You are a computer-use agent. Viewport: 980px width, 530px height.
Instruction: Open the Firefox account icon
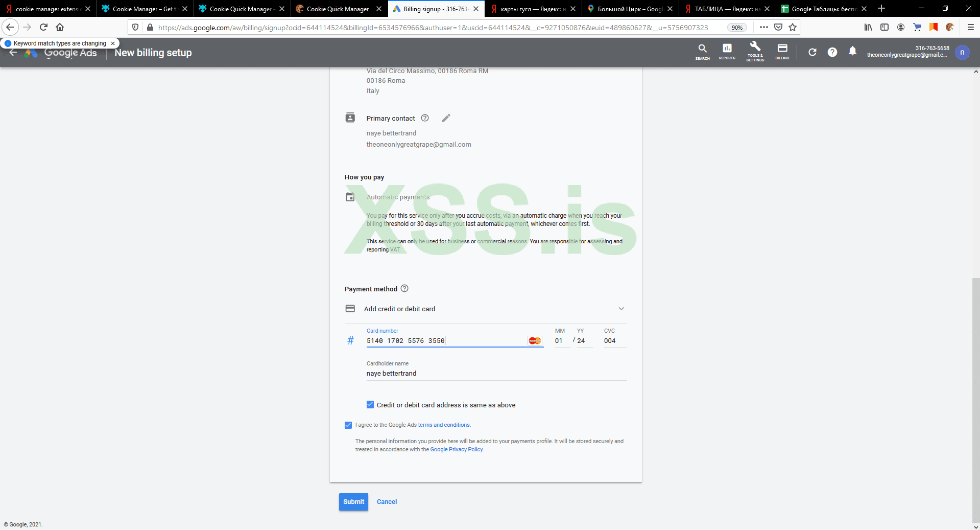tap(901, 27)
